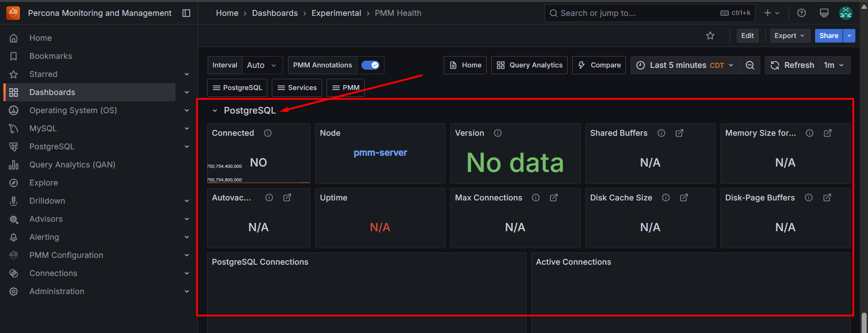Screen dimensions: 868x333
Task: Open the Disk-Page Buffers external link icon
Action: (827, 198)
